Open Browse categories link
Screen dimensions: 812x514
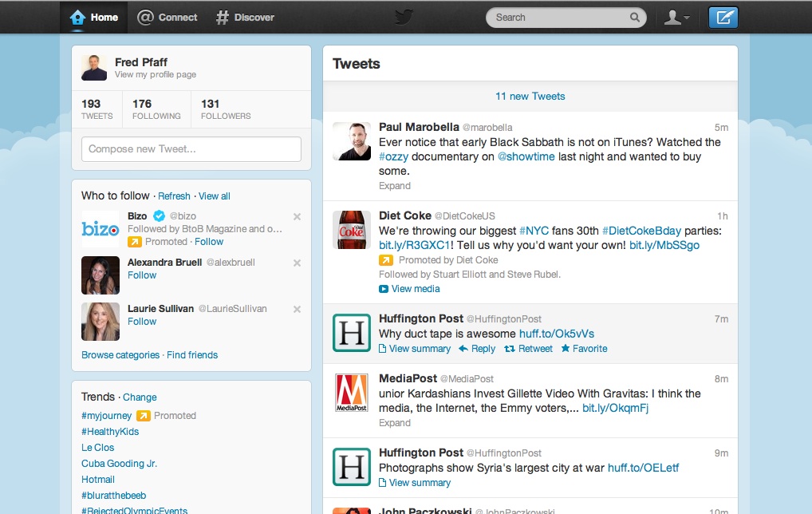(120, 355)
